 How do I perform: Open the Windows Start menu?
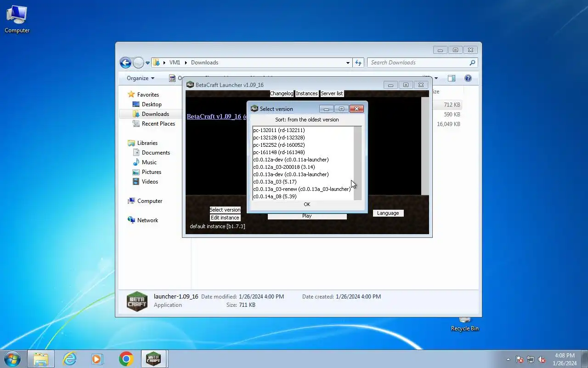pyautogui.click(x=12, y=359)
